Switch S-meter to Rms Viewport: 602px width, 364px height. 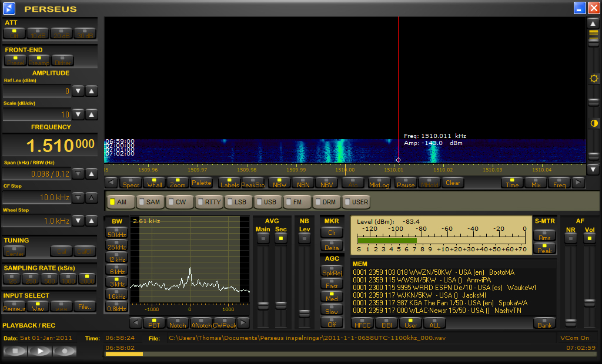pos(544,235)
